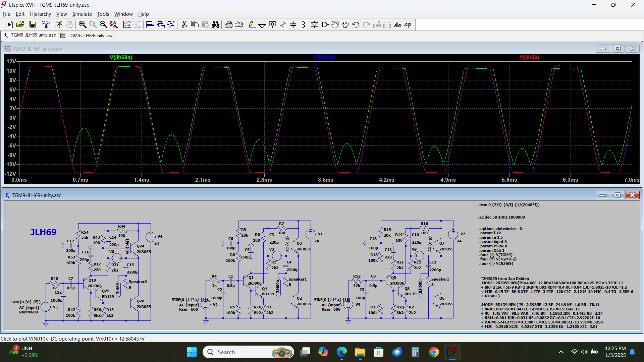Create a new schematic from the toolbar
The height and width of the screenshot is (362, 644).
coord(9,24)
